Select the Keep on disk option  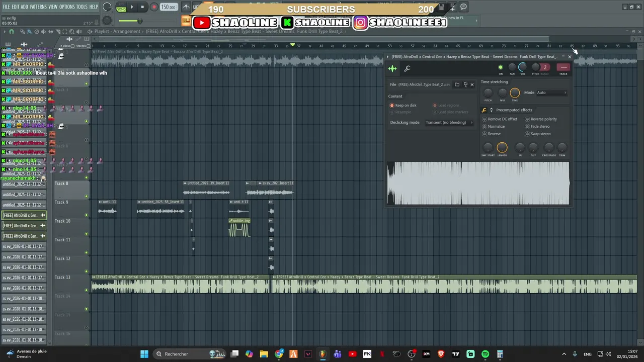[403, 106]
